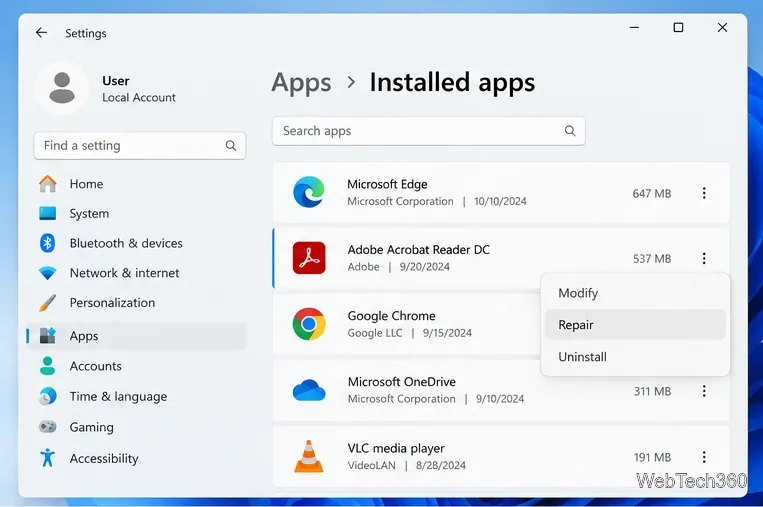Click the 191 MB size value
Screen dimensions: 763x507
point(652,457)
